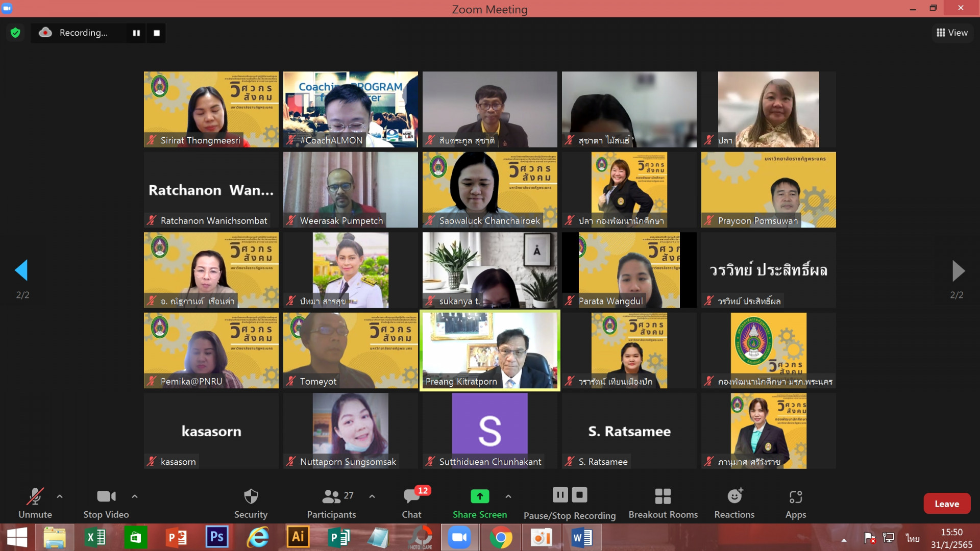Select sukanya t. video tile
Image resolution: width=980 pixels, height=551 pixels.
click(x=490, y=270)
